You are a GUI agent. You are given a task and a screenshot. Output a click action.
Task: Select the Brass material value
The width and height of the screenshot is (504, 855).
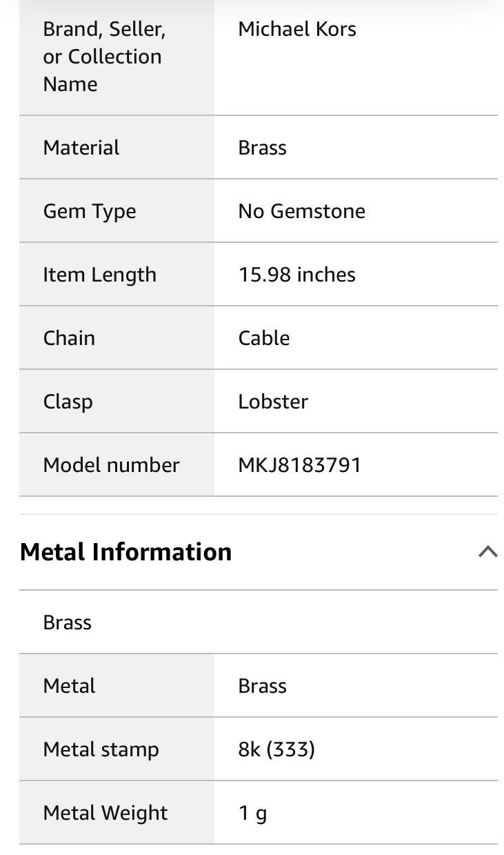[262, 148]
